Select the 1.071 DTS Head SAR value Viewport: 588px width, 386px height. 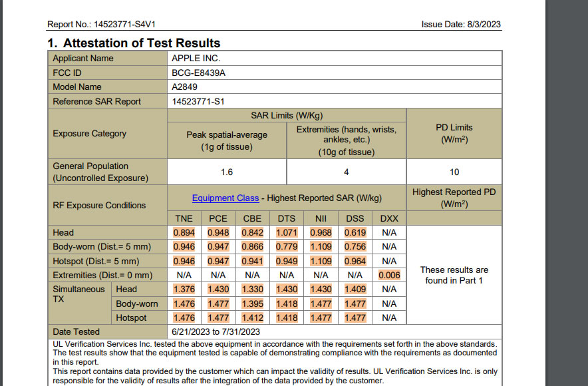click(x=287, y=233)
